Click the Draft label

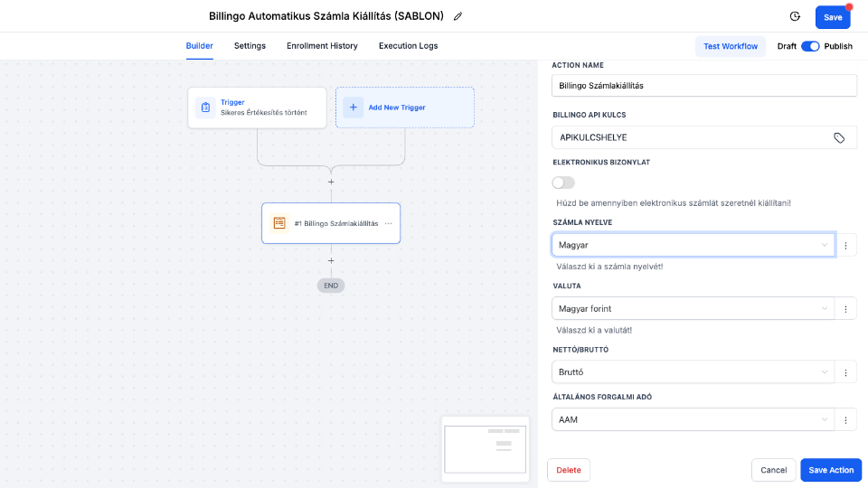click(787, 46)
